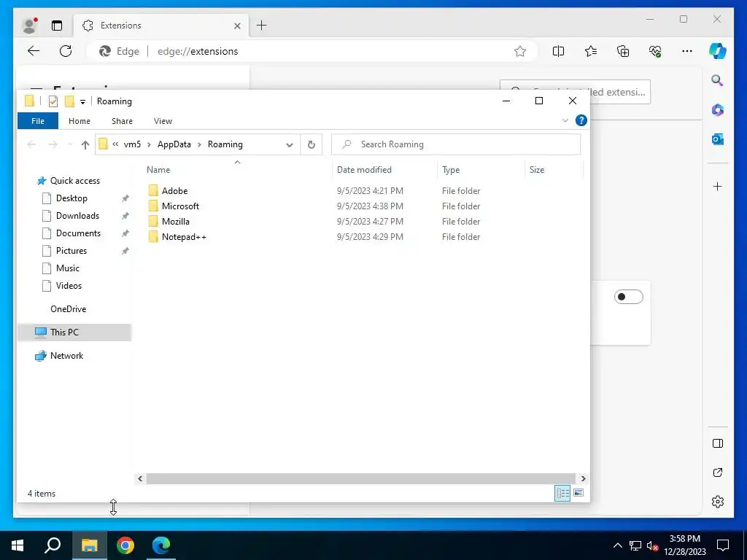Open Pictures in navigation pane

pyautogui.click(x=71, y=251)
